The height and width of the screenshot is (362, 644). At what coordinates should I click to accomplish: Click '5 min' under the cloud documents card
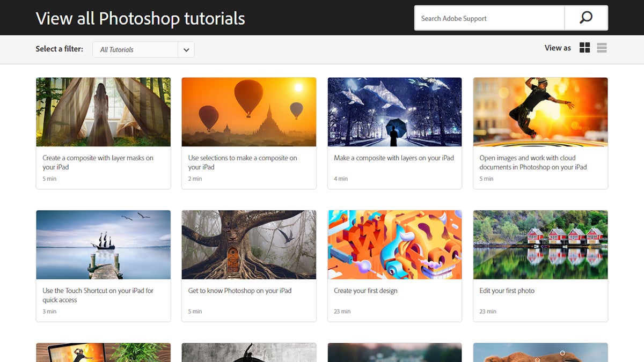pos(486,179)
